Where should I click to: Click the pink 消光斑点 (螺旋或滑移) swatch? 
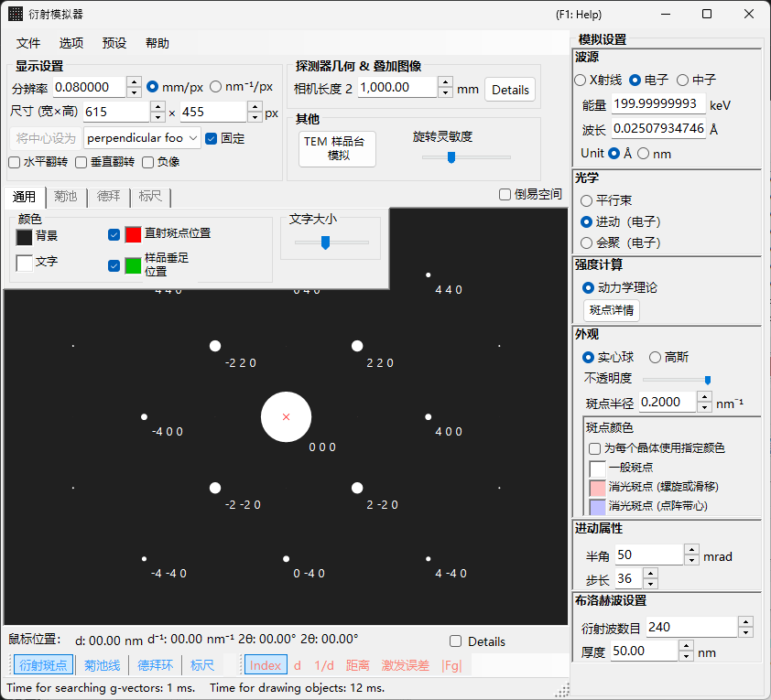click(597, 488)
